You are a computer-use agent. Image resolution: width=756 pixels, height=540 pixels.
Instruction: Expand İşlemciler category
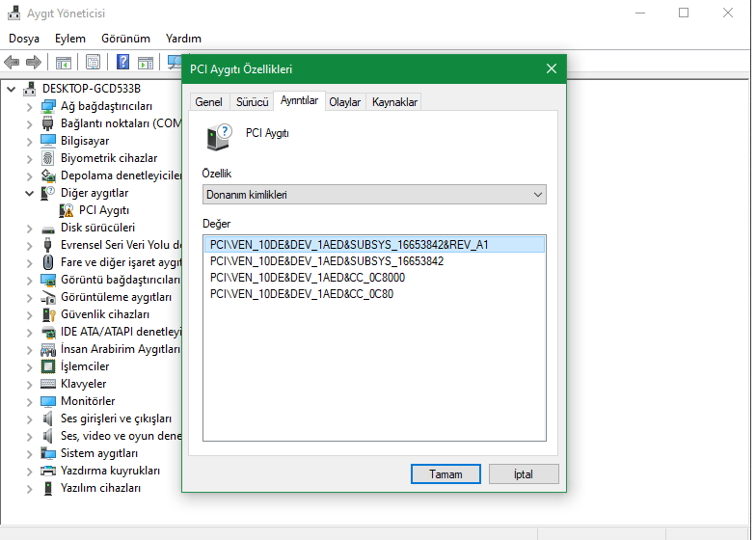click(29, 366)
